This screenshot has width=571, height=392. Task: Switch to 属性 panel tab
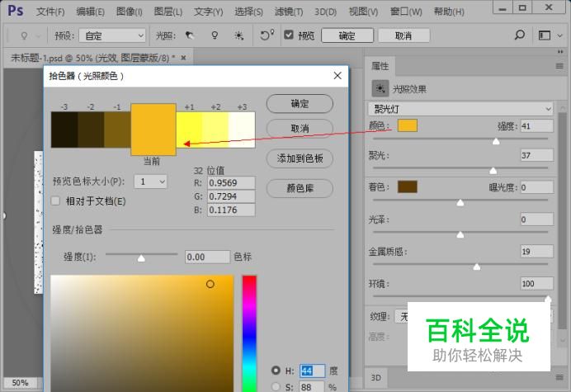pos(380,66)
